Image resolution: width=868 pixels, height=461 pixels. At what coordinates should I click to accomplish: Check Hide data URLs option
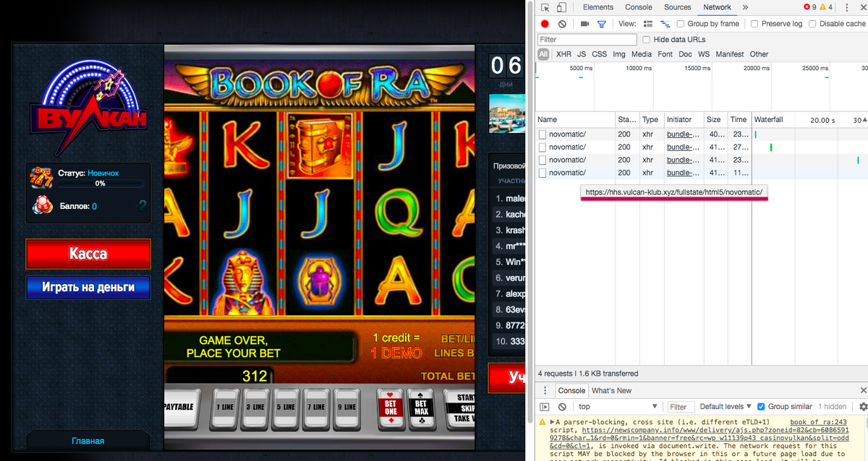646,40
